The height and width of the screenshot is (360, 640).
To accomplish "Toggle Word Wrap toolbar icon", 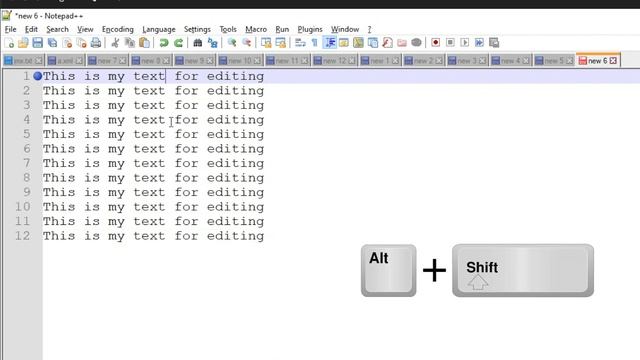I will [x=300, y=42].
